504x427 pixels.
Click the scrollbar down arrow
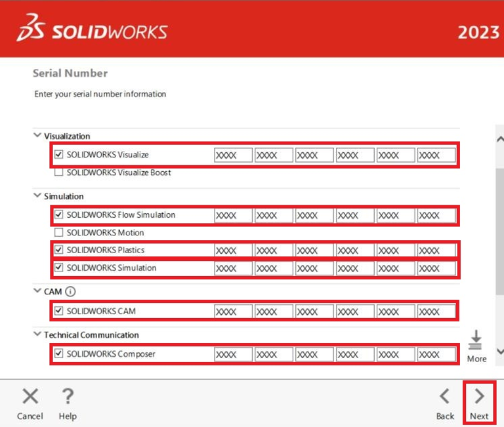[x=499, y=351]
